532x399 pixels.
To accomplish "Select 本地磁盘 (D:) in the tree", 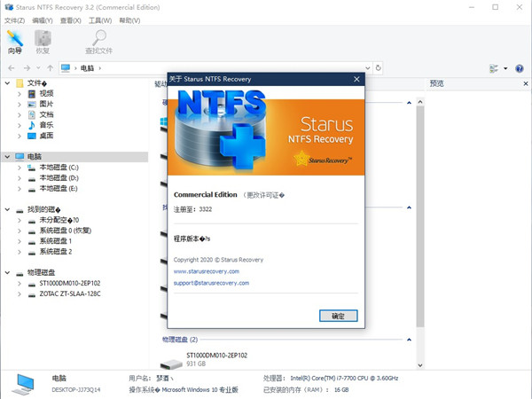I will click(x=59, y=178).
